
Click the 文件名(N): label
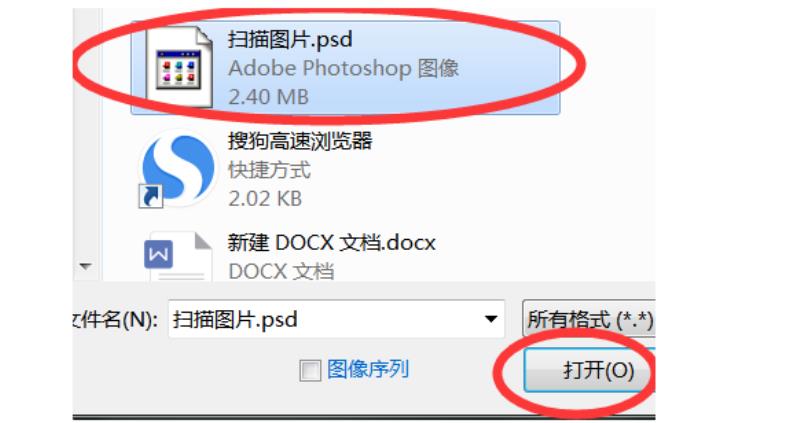point(116,320)
